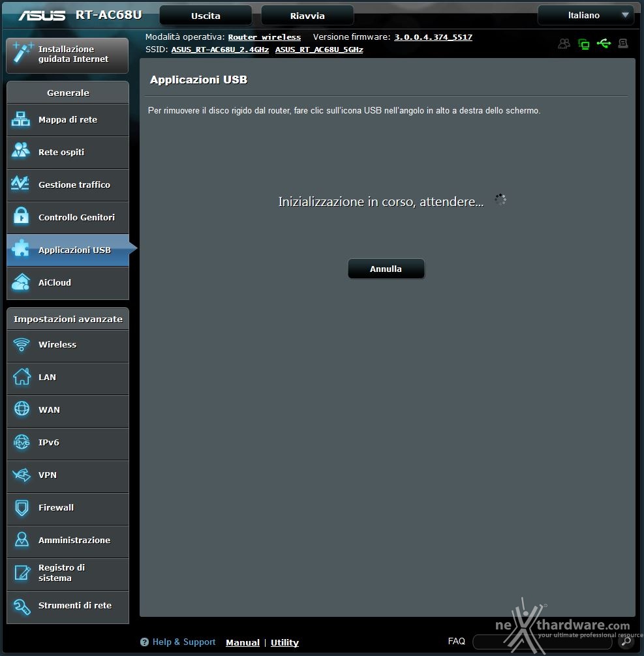This screenshot has height=656, width=644.
Task: Click the FAQ search input field
Action: pos(542,642)
